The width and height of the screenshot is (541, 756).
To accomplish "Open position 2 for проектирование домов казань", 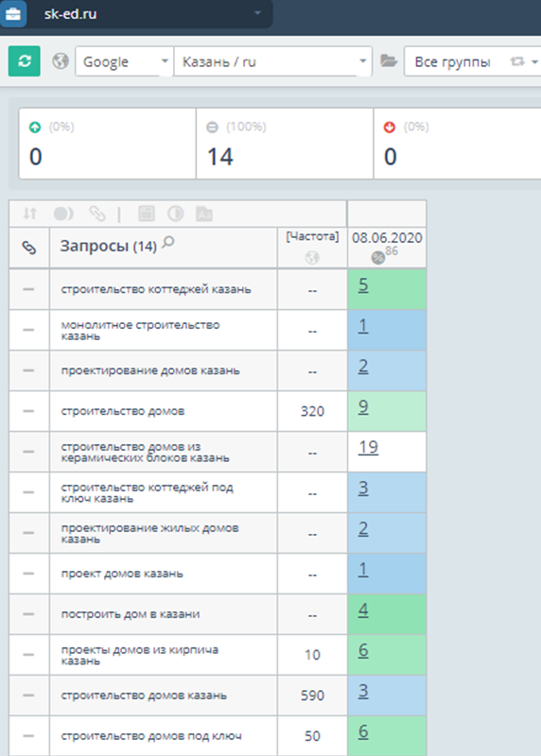I will (x=363, y=366).
